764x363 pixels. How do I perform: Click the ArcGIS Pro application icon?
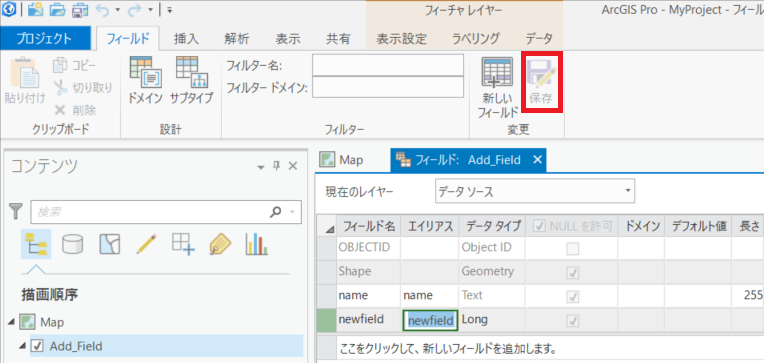pos(9,8)
